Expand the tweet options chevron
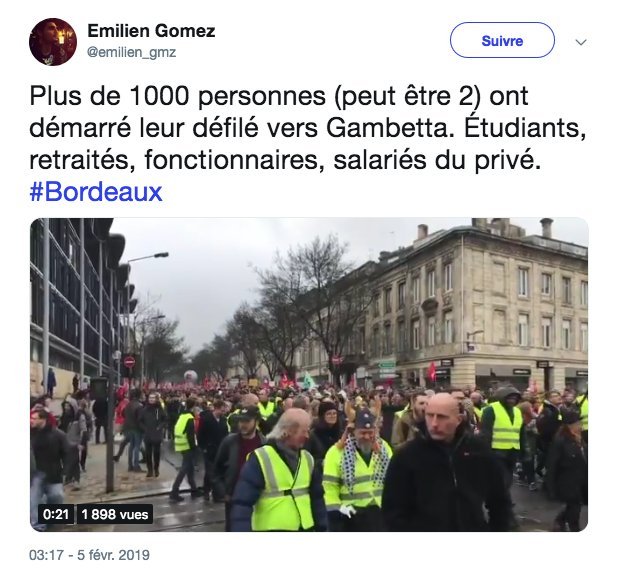Screen dimensions: 622x570 [x=581, y=42]
